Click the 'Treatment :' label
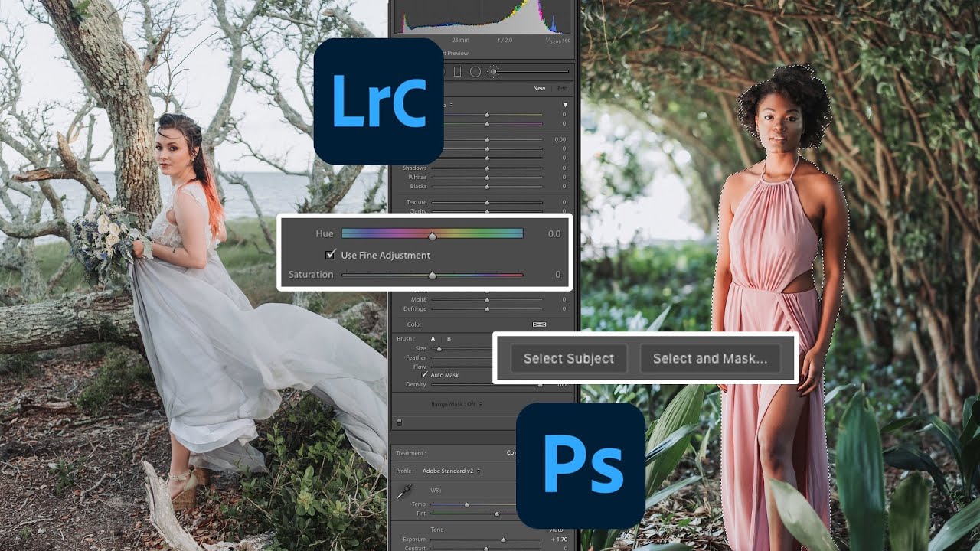980x551 pixels. (x=411, y=453)
